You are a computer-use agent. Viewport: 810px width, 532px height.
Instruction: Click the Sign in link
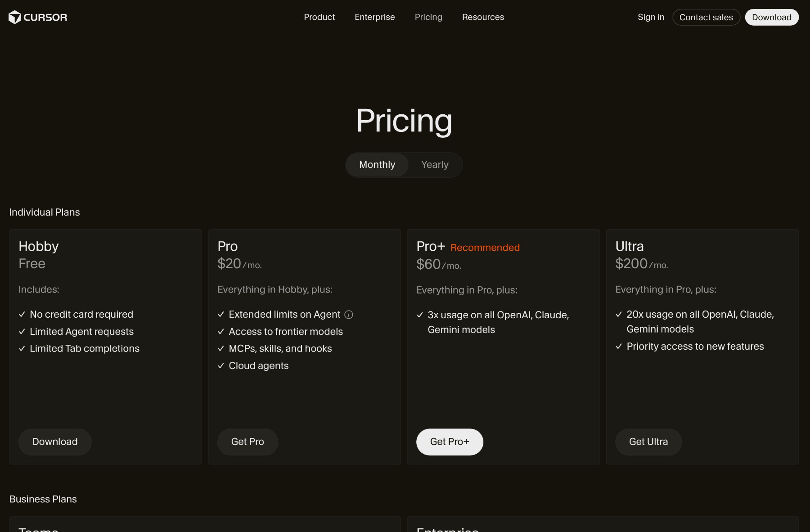point(651,17)
